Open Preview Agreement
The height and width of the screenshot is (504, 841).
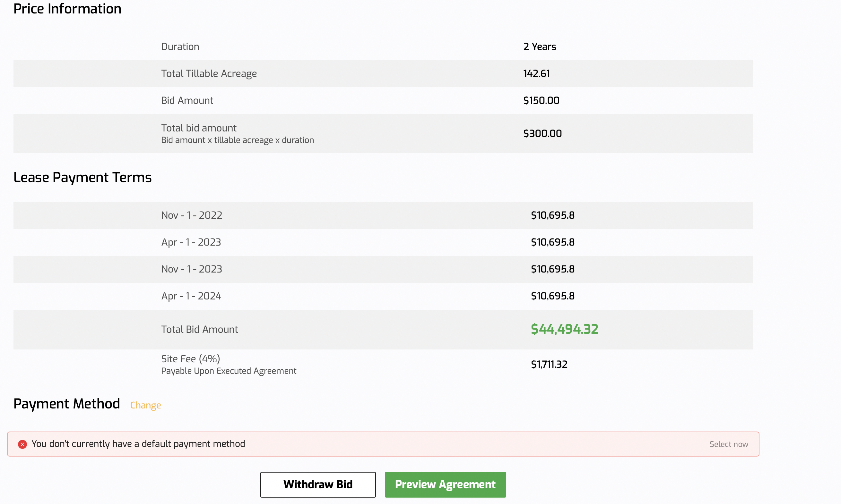tap(445, 484)
